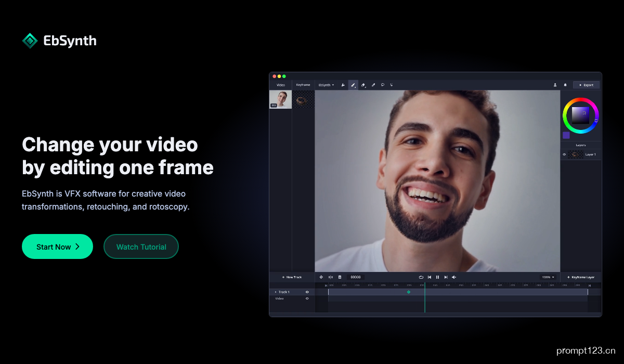Viewport: 624px width, 364px height.
Task: Add a Keyframe Layer
Action: 581,277
